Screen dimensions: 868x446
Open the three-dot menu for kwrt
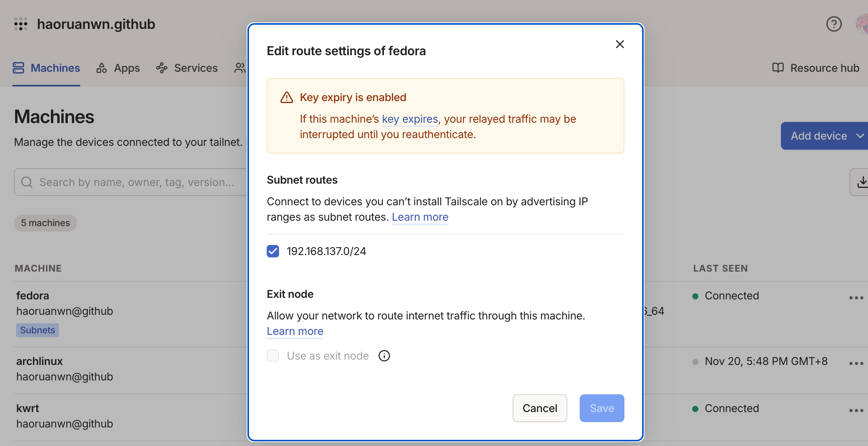pyautogui.click(x=856, y=411)
